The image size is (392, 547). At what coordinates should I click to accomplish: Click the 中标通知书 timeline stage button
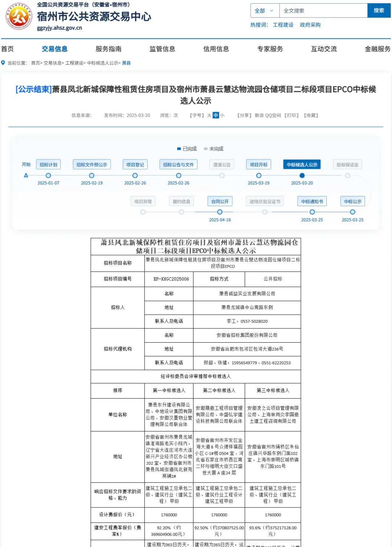coord(312,201)
